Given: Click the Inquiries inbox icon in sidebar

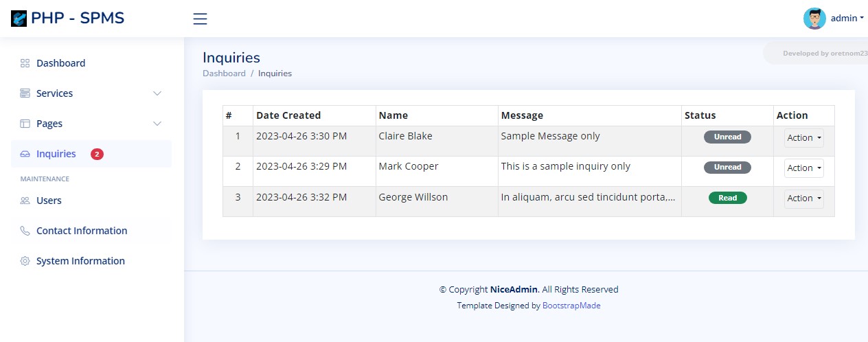Looking at the screenshot, I should pyautogui.click(x=25, y=154).
